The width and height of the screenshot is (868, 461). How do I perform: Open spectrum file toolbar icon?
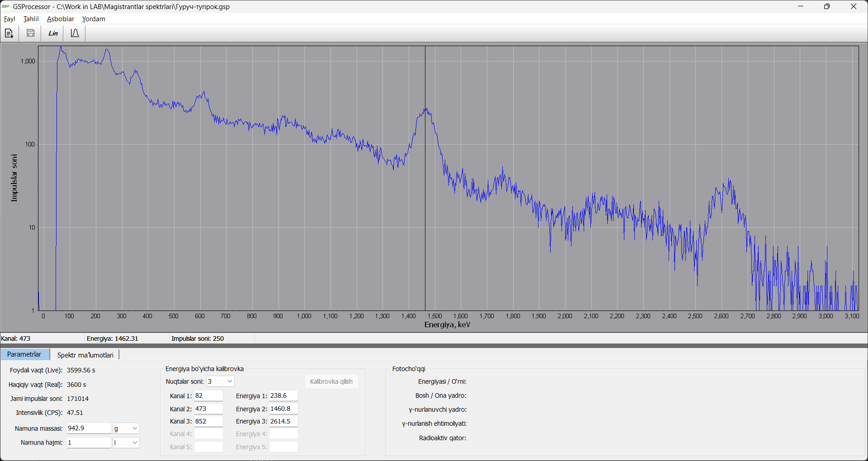[x=9, y=33]
